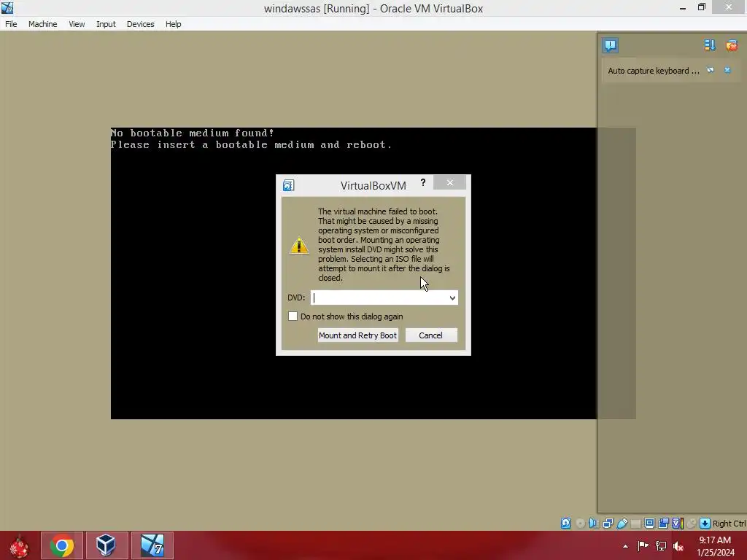This screenshot has width=747, height=560.
Task: Click Mount and Retry Boot button
Action: 357,335
